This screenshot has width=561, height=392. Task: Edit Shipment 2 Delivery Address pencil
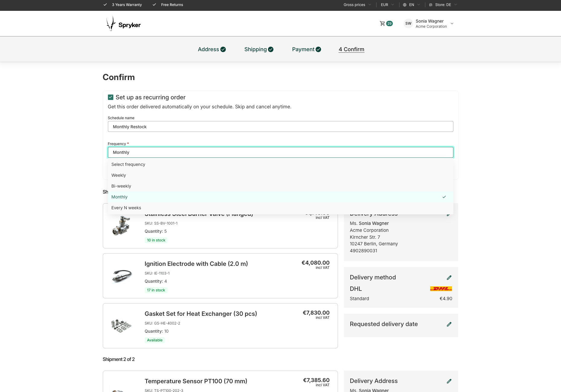pyautogui.click(x=449, y=381)
